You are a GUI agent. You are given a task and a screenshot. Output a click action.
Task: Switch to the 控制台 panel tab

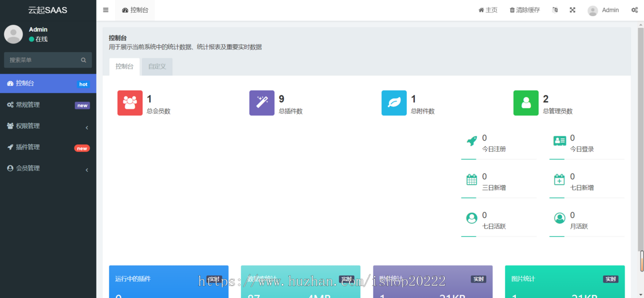coord(125,67)
